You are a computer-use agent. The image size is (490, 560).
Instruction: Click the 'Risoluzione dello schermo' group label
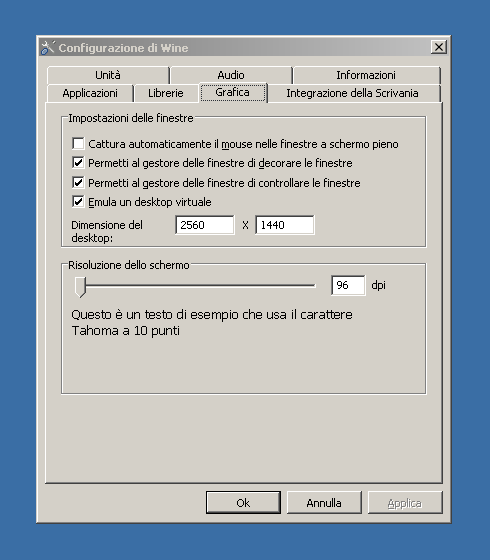pyautogui.click(x=129, y=265)
